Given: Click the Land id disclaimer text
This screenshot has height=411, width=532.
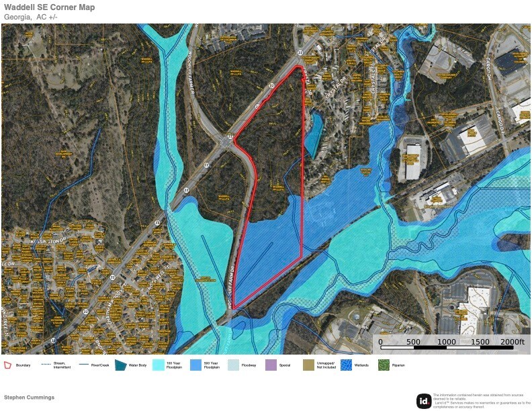Looking at the screenshot, I should pyautogui.click(x=482, y=401).
